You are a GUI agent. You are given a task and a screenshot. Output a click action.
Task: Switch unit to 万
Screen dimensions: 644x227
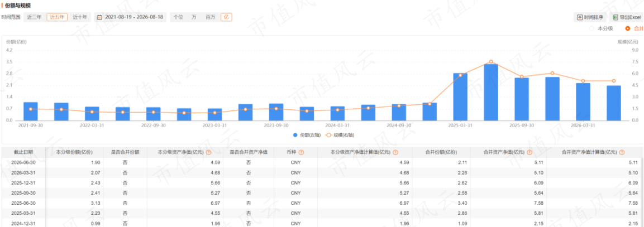[194, 17]
